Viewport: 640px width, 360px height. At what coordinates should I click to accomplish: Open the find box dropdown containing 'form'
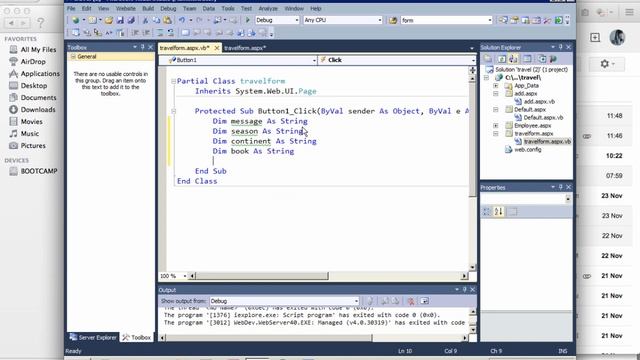[x=490, y=20]
